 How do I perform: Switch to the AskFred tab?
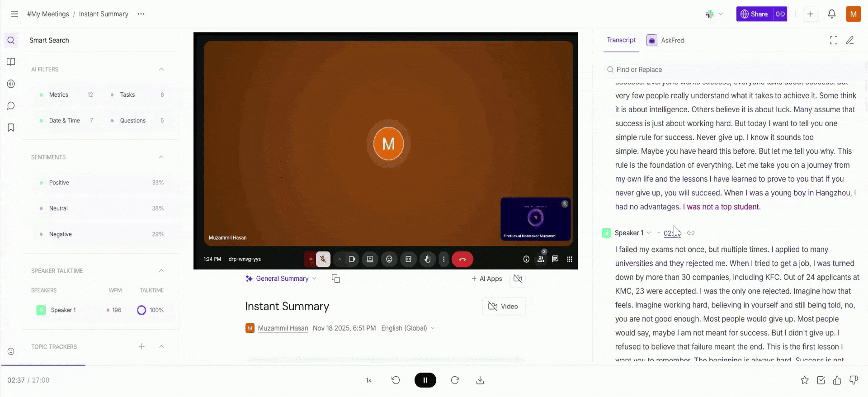coord(665,40)
